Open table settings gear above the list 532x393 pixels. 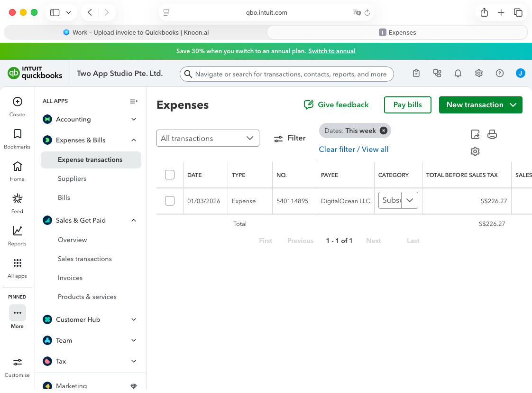coord(475,151)
